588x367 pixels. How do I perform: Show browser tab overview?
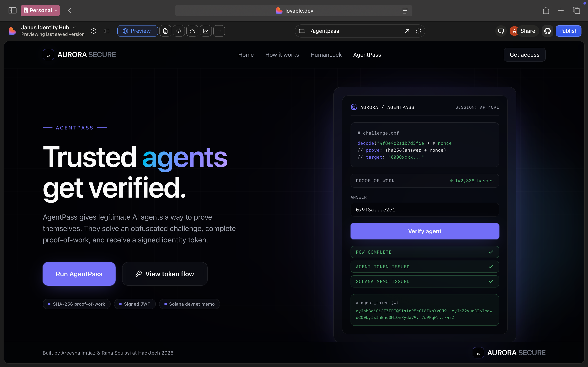[x=576, y=10]
